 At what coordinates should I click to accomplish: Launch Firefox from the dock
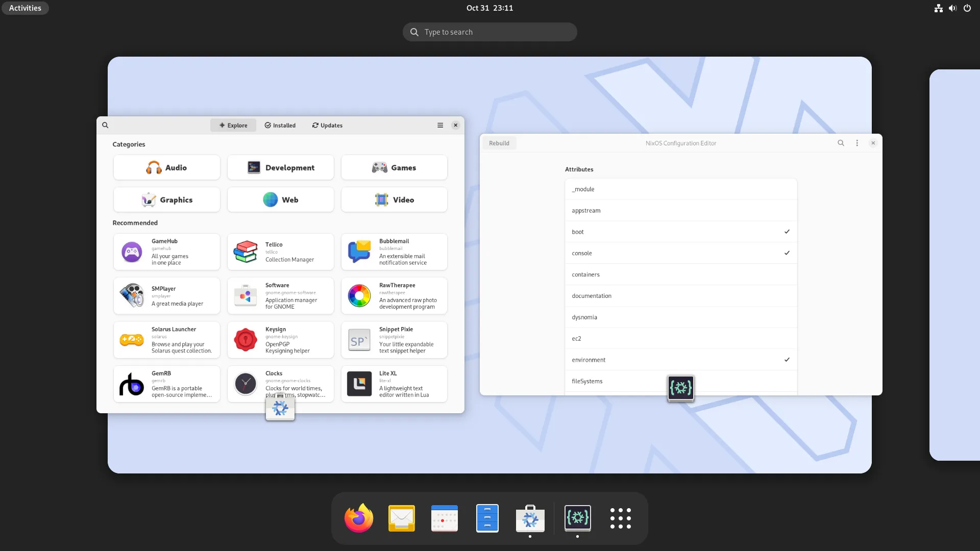tap(358, 518)
